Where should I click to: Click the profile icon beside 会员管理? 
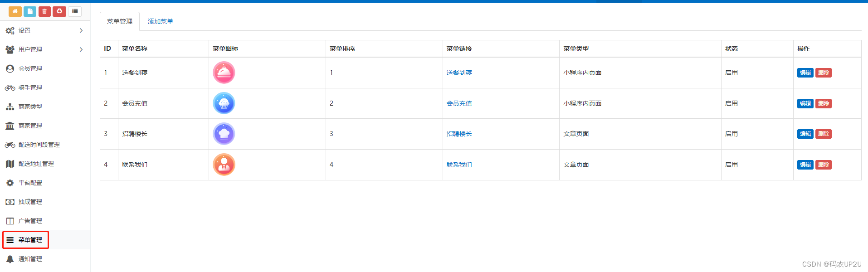pos(10,69)
